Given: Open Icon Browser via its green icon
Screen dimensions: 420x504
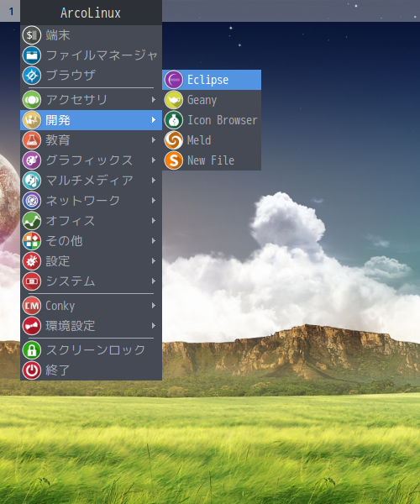Looking at the screenshot, I should 174,120.
